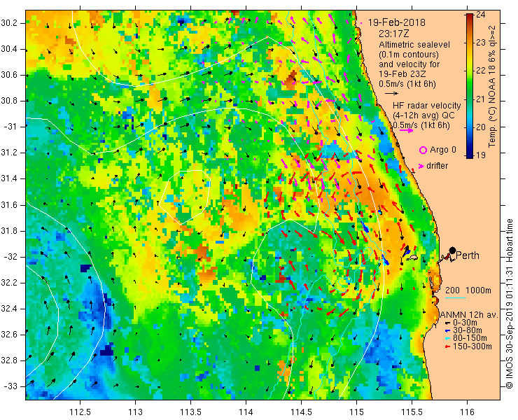Viewport: 518px width, 420px height.
Task: Click the 116 longitude axis label
Action: tap(467, 412)
